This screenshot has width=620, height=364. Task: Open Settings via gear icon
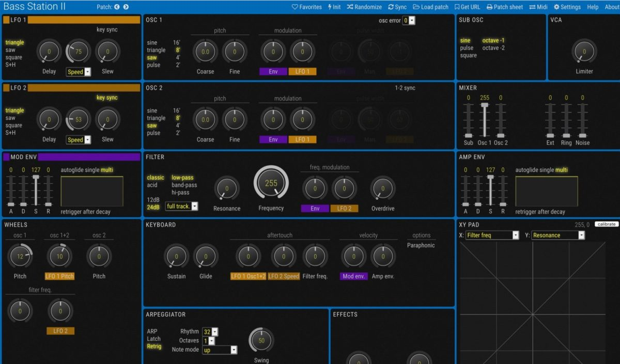point(556,7)
